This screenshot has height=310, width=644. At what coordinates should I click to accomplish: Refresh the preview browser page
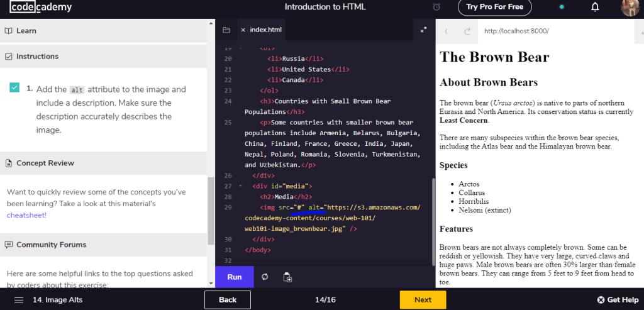(467, 31)
